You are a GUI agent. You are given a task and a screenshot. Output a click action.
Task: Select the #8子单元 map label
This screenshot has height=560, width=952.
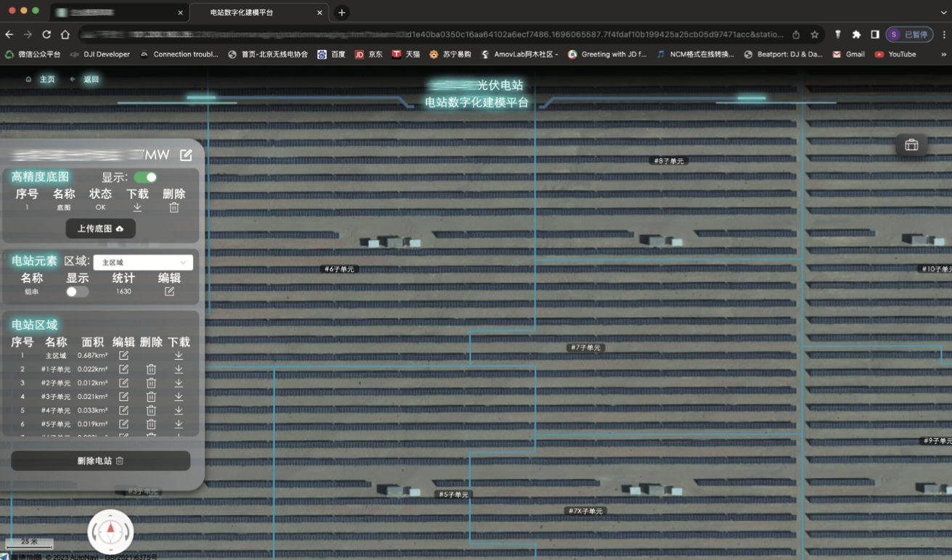click(x=668, y=160)
